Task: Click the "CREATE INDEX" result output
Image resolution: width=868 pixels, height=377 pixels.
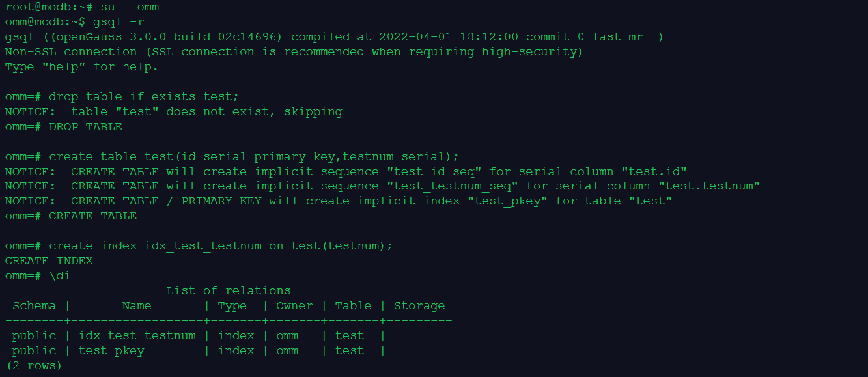Action: 49,261
